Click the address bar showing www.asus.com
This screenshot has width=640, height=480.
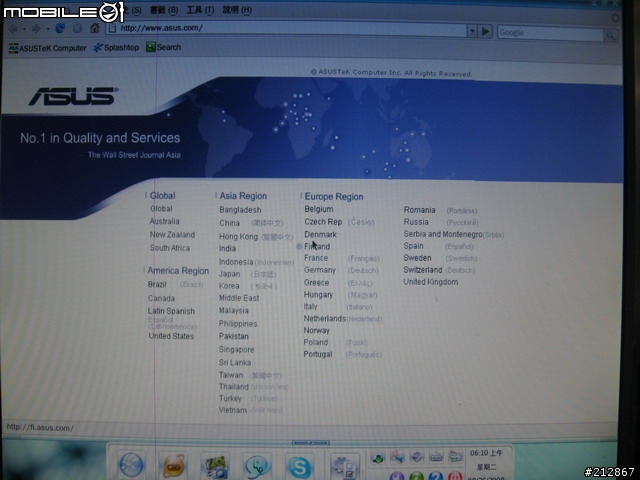pos(286,29)
